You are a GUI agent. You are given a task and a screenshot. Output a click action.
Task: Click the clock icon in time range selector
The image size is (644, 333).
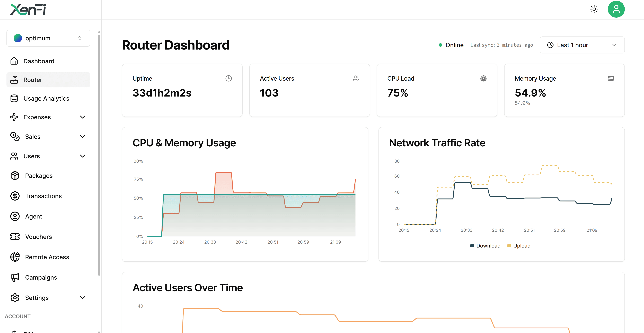(x=550, y=45)
